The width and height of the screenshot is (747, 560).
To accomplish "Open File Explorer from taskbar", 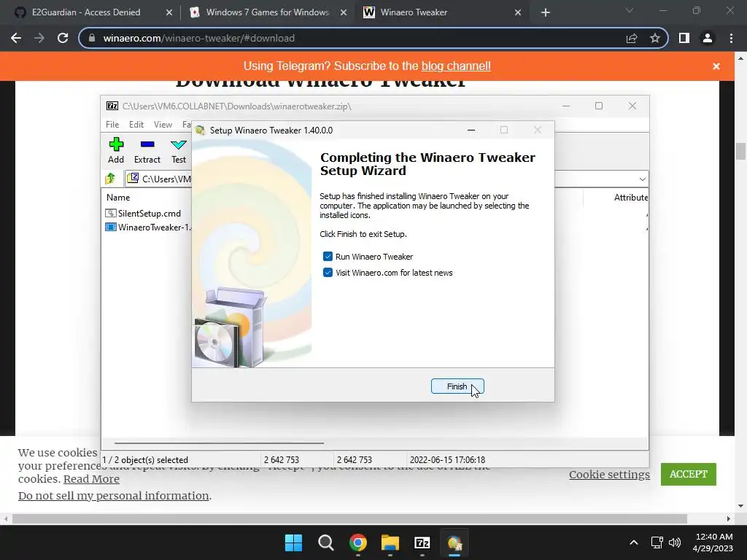I will click(390, 542).
